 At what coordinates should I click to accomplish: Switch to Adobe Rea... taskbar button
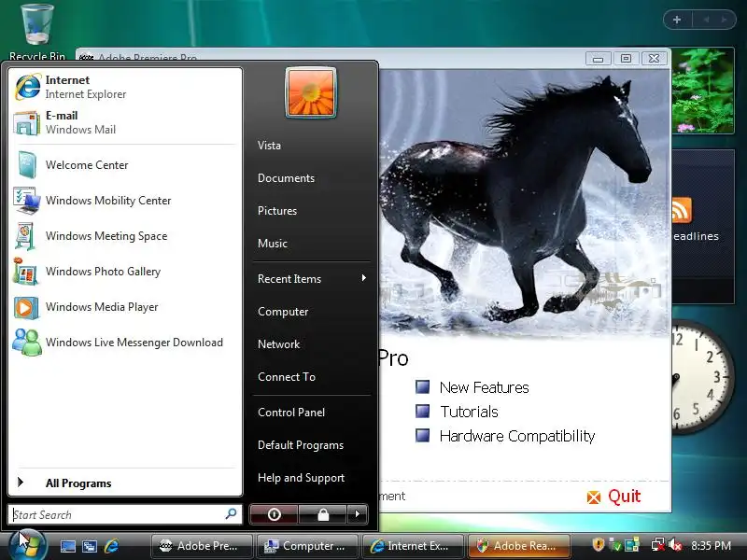coord(519,546)
